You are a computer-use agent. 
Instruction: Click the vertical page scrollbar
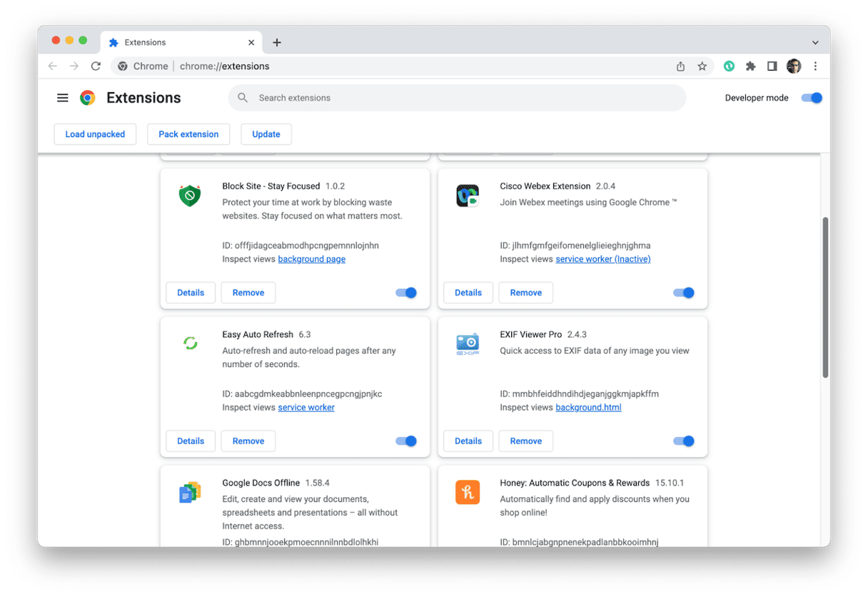pos(825,296)
